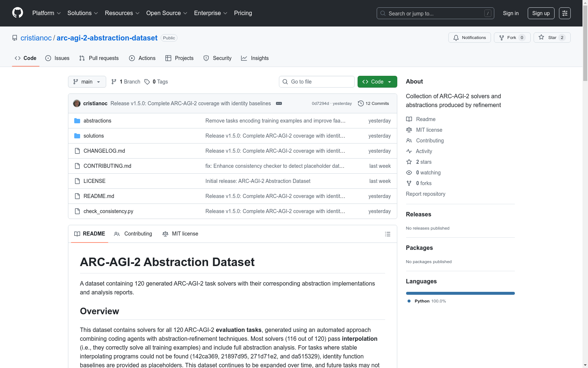Switch to the Security tab
This screenshot has width=588, height=368.
218,58
